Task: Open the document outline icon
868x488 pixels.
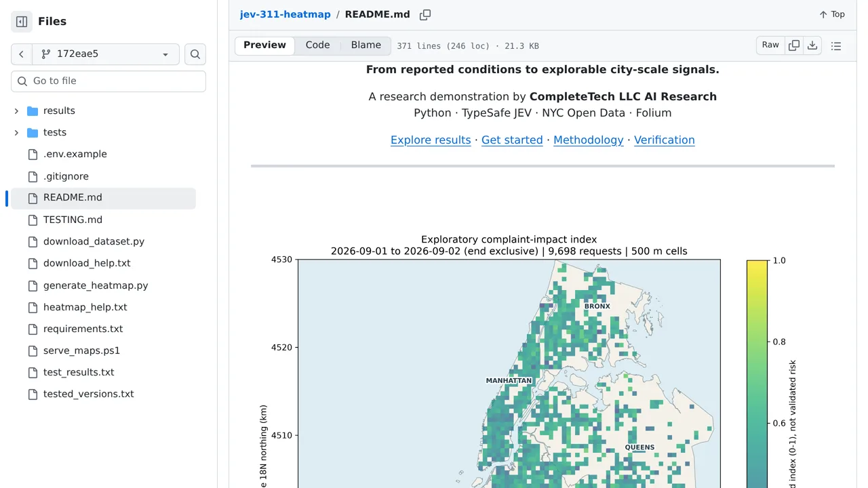Action: [x=836, y=46]
